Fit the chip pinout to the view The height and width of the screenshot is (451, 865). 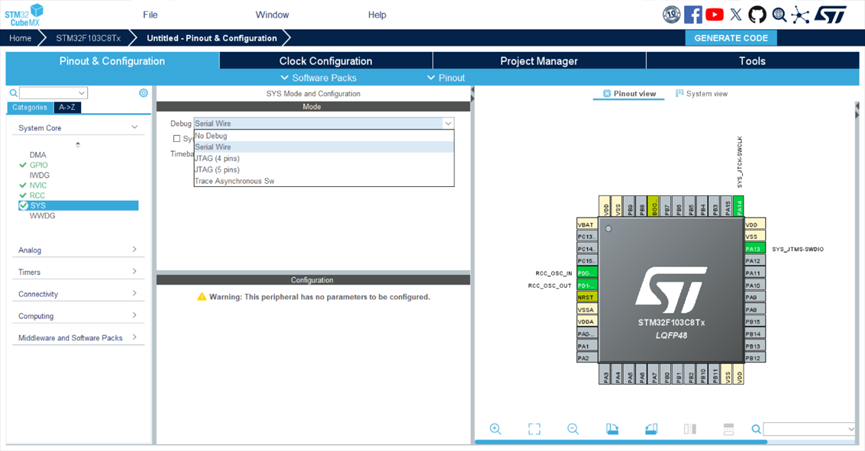click(x=534, y=429)
